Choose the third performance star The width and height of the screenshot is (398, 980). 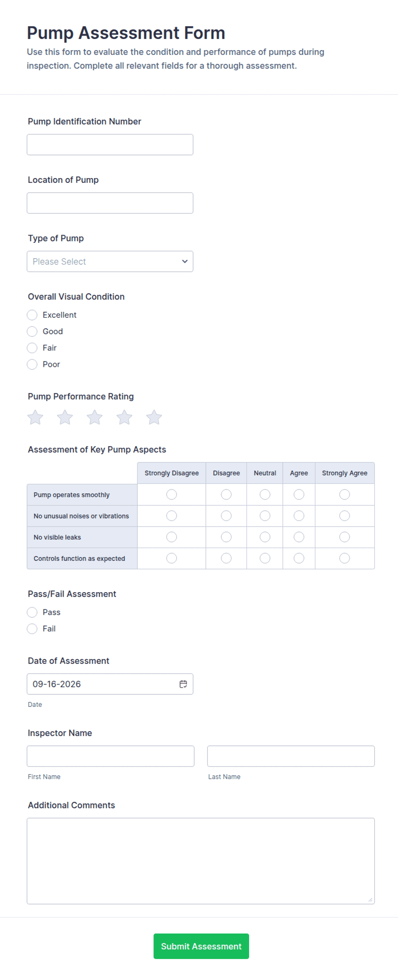(x=95, y=417)
